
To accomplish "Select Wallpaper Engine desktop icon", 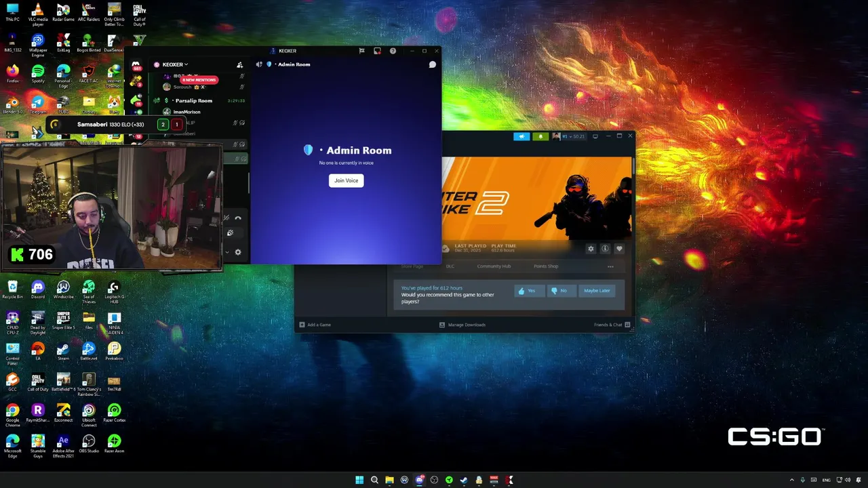I will click(38, 45).
